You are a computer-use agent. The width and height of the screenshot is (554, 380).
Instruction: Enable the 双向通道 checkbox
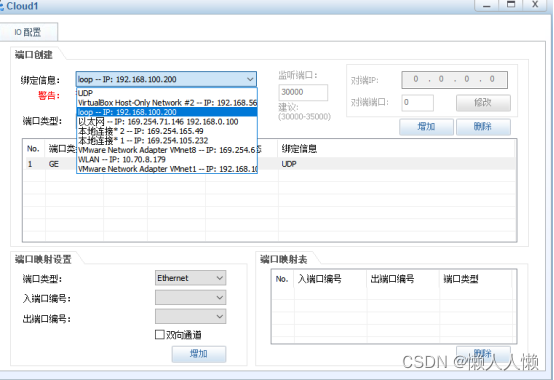(160, 334)
